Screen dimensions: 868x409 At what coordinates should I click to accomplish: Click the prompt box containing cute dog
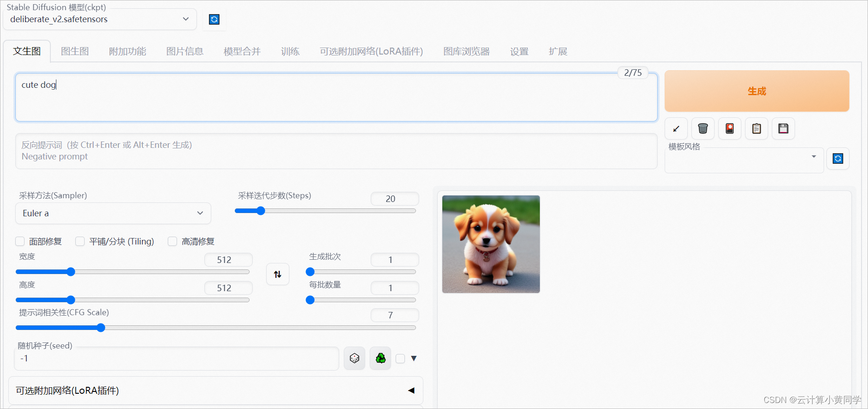[x=336, y=98]
